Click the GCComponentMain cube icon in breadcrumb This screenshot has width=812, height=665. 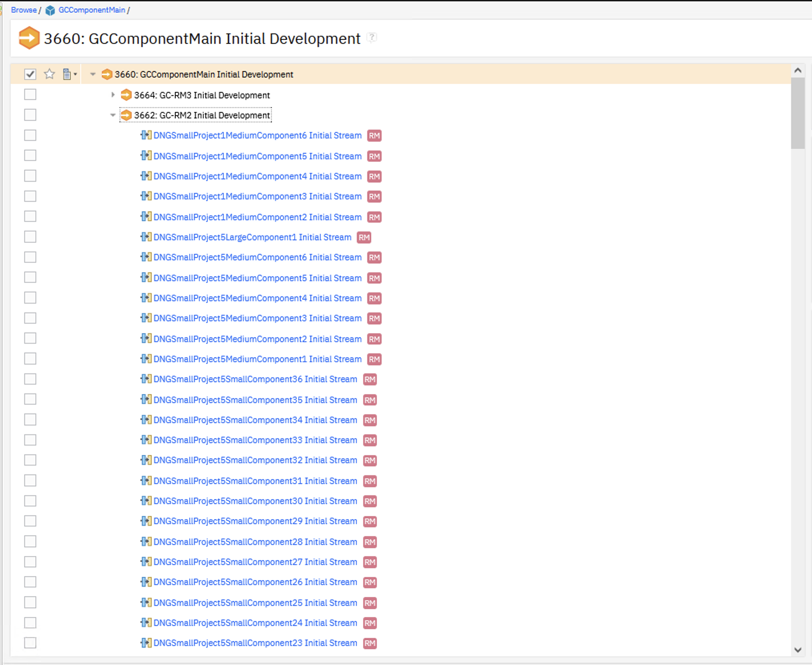[50, 10]
